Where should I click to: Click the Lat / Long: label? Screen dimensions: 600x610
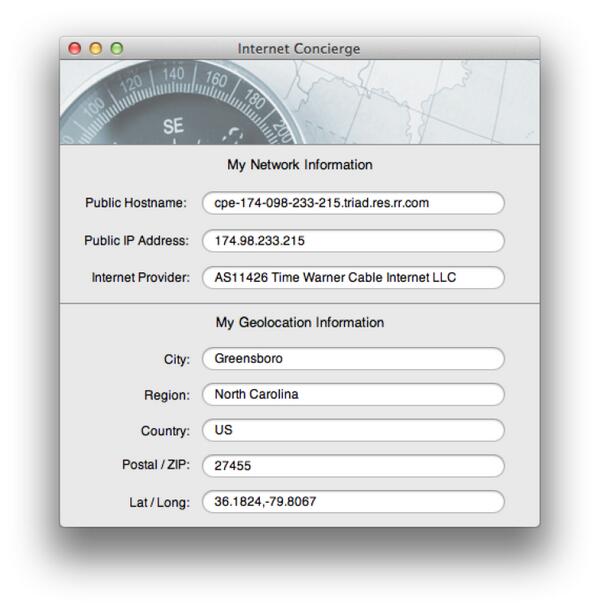pos(160,503)
